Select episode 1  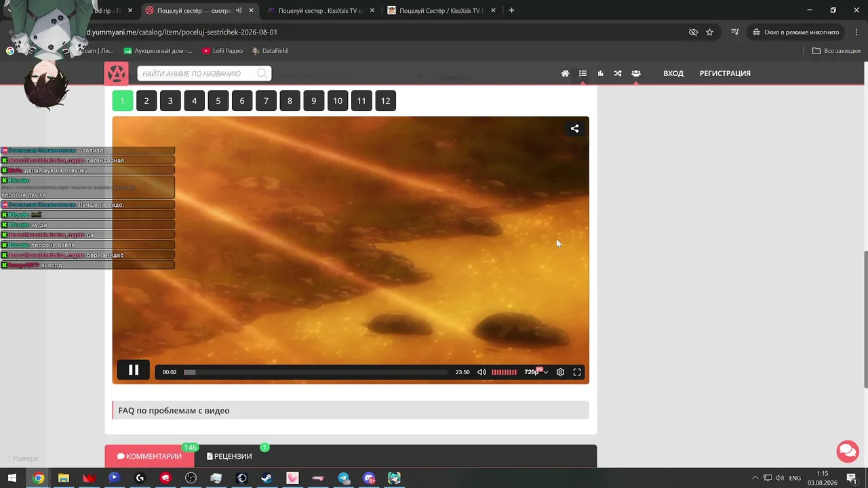coord(122,101)
